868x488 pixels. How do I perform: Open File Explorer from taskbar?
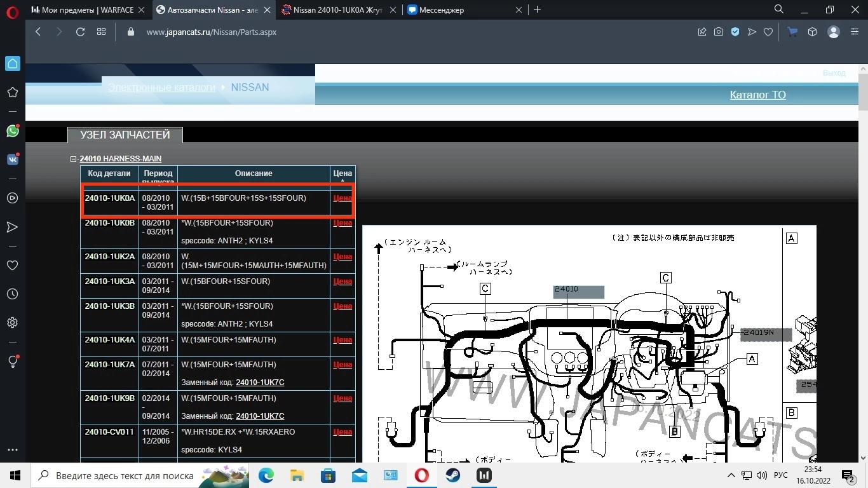297,475
